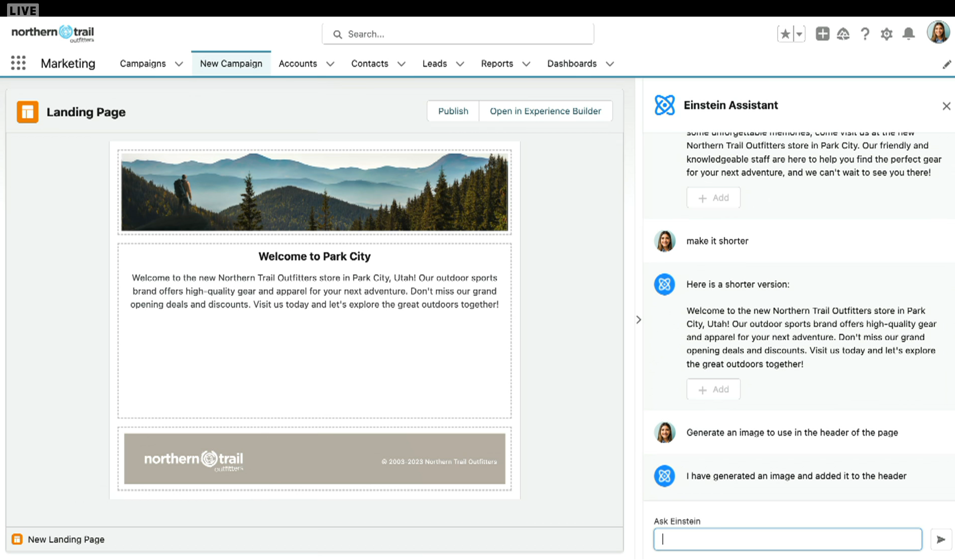Close the Einstein Assistant panel
This screenshot has height=560, width=955.
(946, 106)
